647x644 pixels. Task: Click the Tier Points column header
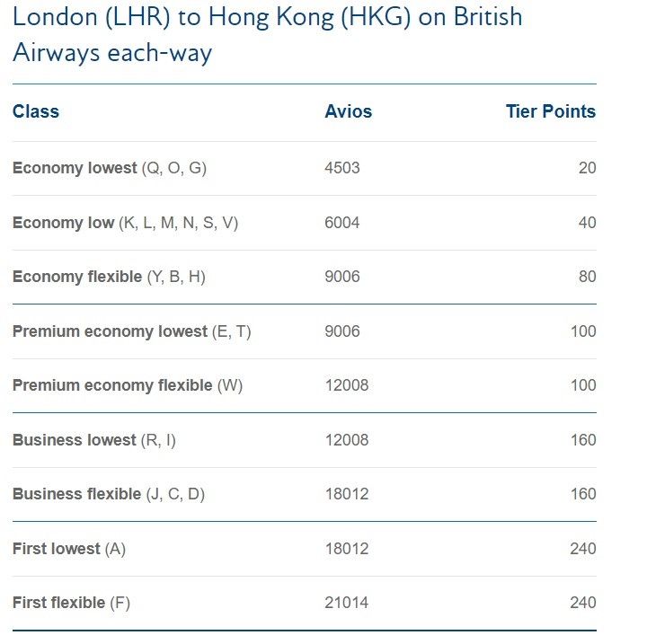click(x=550, y=112)
